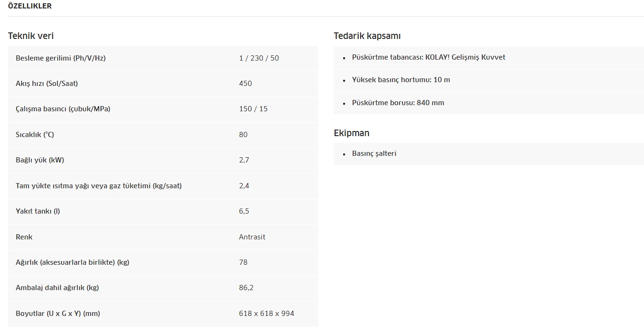Image resolution: width=644 pixels, height=330 pixels.
Task: Click the Basınç şalteri equipment item
Action: 374,153
